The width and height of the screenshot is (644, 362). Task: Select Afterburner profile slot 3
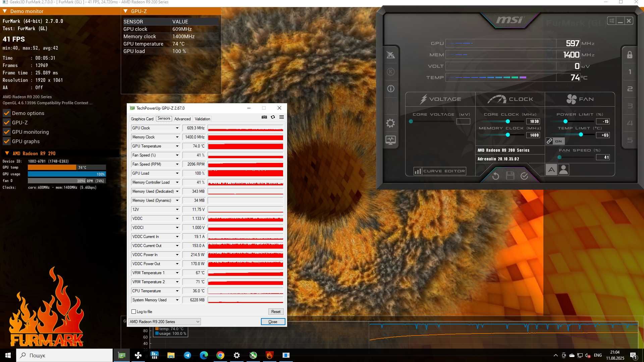tap(630, 106)
